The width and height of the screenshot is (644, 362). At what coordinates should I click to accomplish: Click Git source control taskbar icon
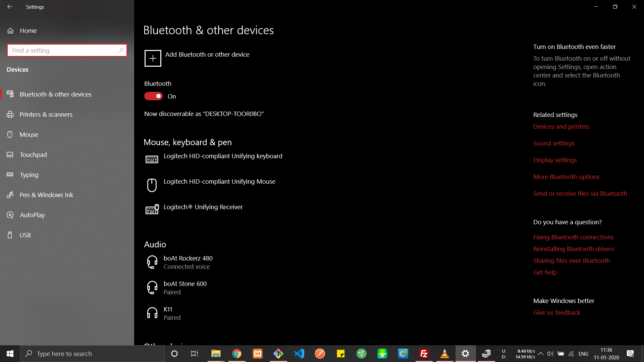(278, 353)
